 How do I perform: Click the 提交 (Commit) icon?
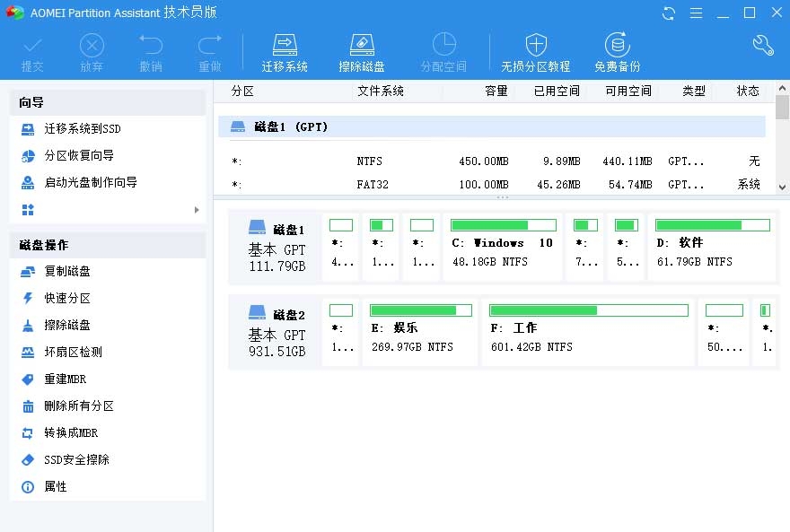tap(32, 49)
